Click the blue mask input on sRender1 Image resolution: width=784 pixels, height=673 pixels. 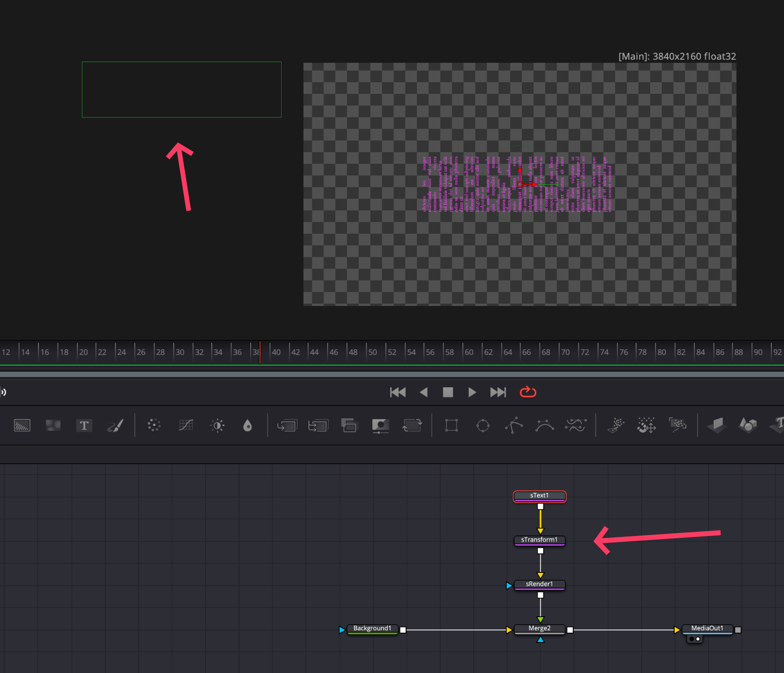[509, 585]
